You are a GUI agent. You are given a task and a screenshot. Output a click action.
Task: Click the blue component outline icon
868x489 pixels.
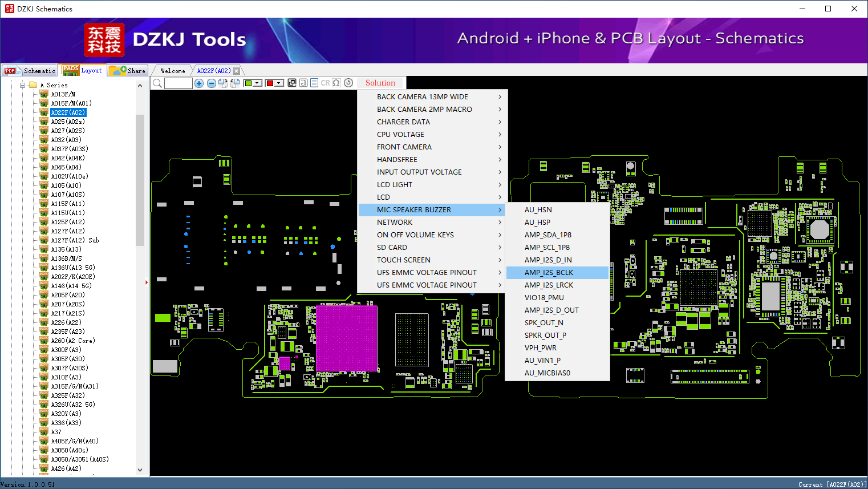coord(314,83)
